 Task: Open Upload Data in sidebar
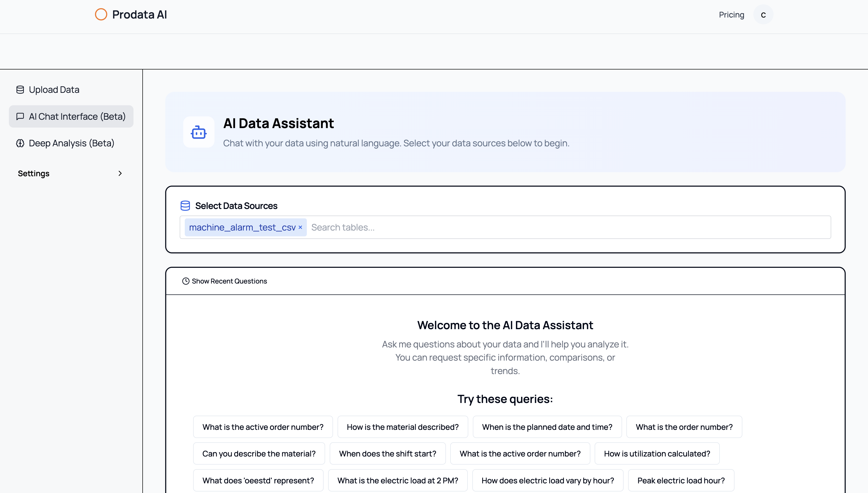tap(54, 90)
